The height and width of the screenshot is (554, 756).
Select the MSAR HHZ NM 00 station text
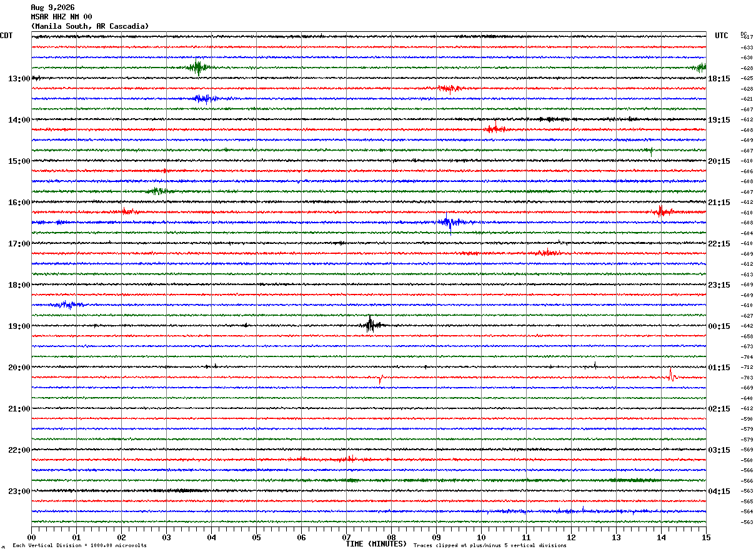click(61, 17)
